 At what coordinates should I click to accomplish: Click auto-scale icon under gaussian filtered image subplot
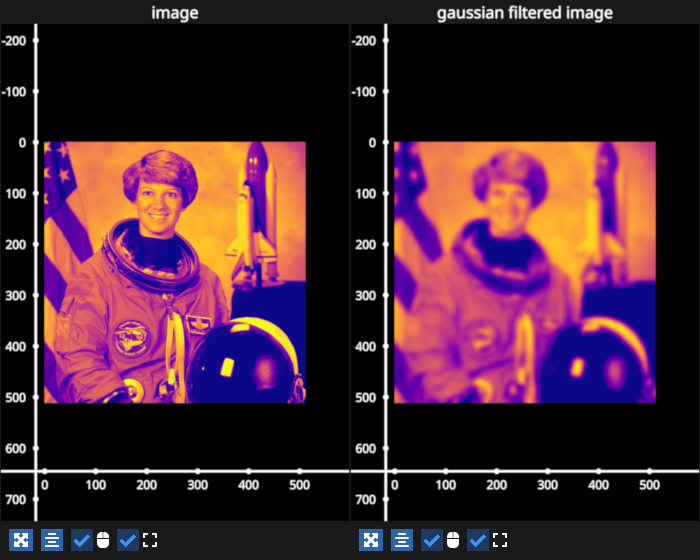(371, 540)
